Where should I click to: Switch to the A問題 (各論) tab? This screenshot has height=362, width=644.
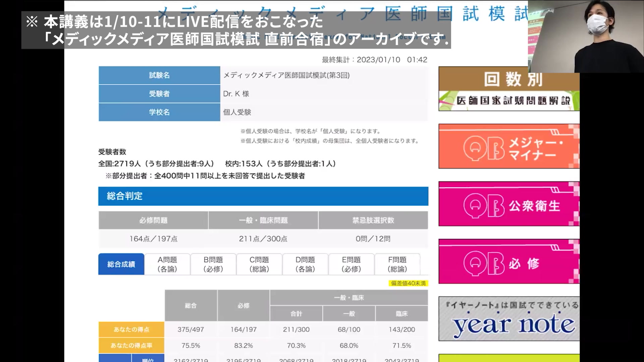167,264
